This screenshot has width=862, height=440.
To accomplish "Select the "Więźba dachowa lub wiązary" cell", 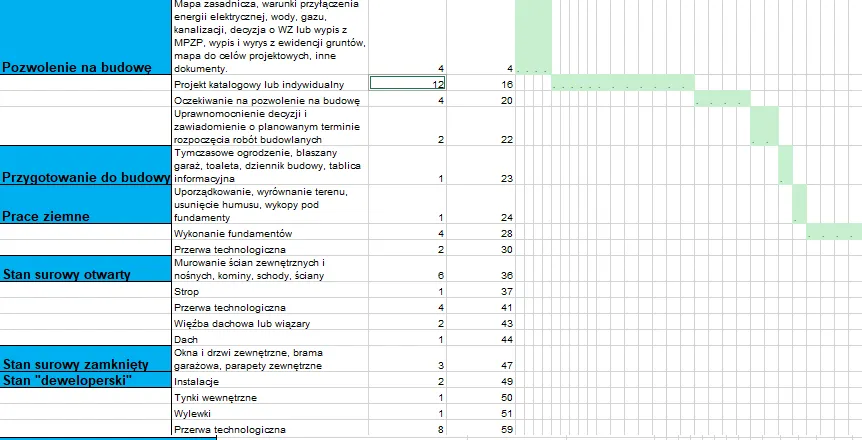I will (270, 322).
